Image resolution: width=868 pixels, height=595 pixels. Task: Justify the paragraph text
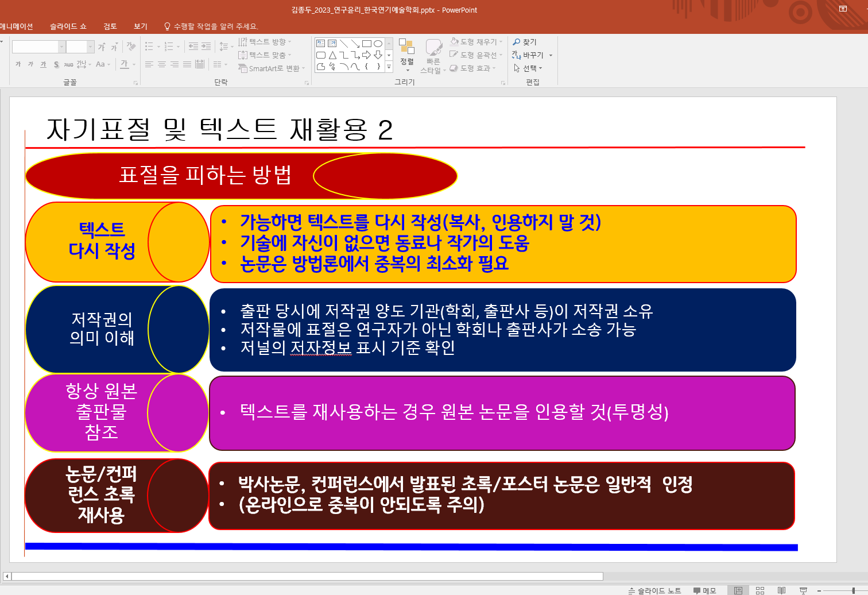(x=187, y=64)
